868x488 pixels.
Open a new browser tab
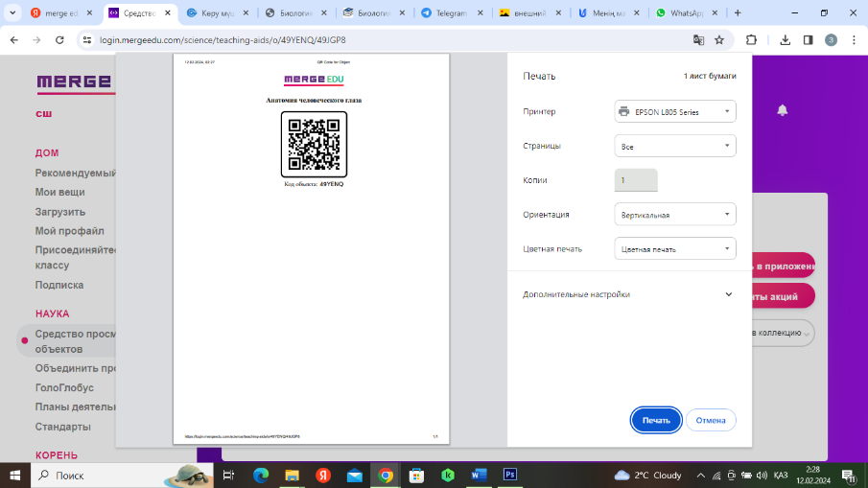[738, 12]
